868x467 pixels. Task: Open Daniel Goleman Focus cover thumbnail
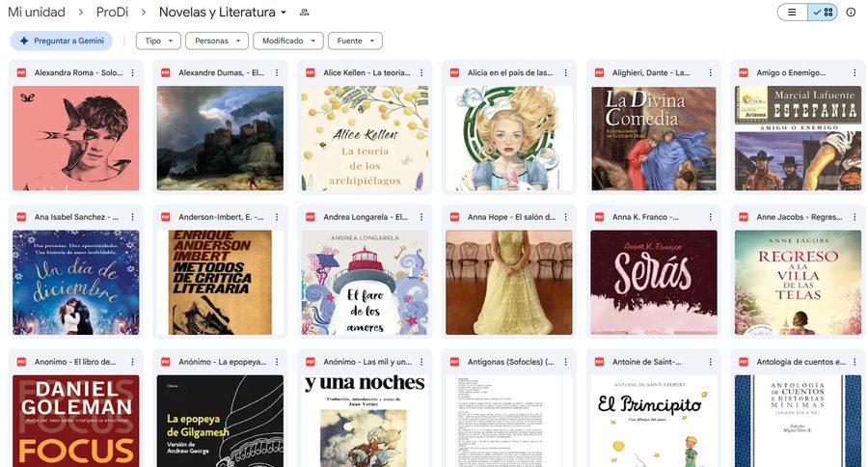pos(76,421)
